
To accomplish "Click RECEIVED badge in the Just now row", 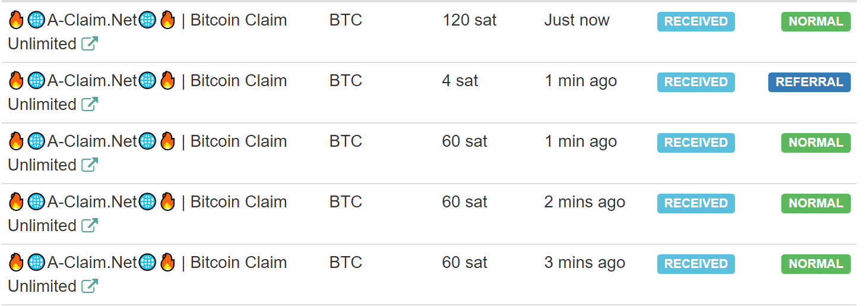I will [696, 21].
